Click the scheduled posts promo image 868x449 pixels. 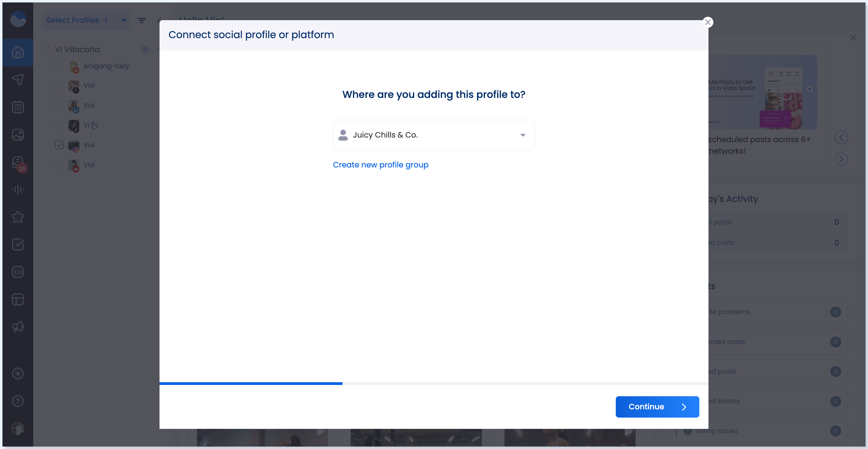point(762,92)
